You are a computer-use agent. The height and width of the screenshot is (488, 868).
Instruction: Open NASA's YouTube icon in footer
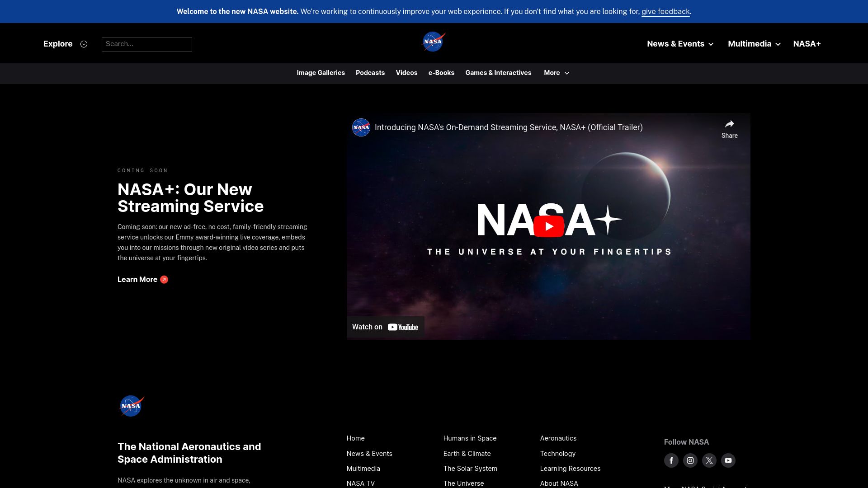[728, 460]
